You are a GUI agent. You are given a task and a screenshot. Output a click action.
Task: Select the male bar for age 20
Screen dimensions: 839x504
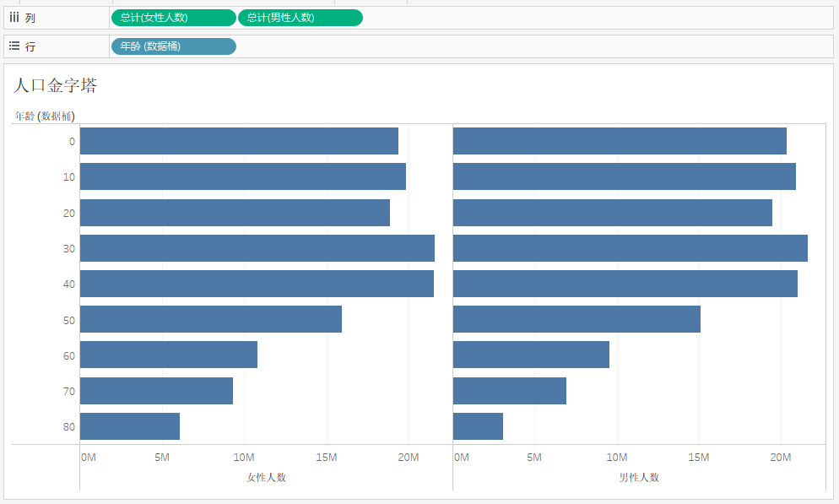coord(613,213)
